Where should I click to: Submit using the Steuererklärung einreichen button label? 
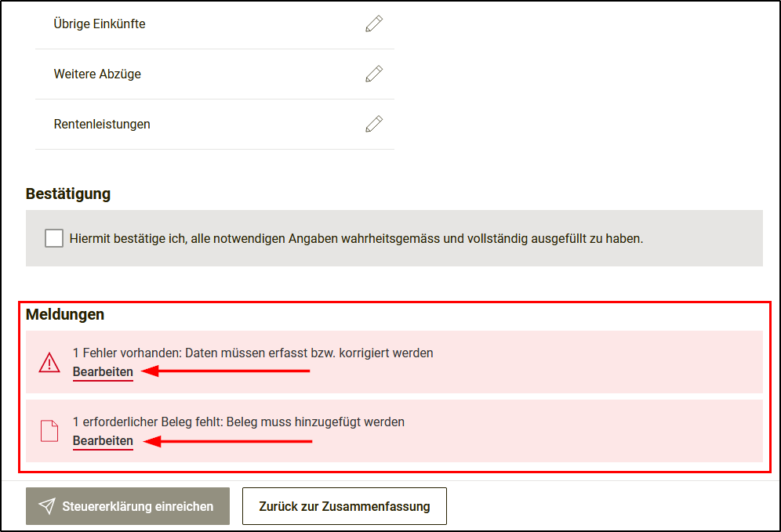pyautogui.click(x=138, y=506)
